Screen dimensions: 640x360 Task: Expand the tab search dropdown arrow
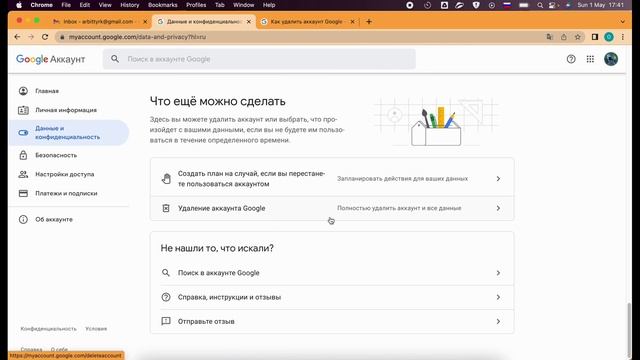622,22
